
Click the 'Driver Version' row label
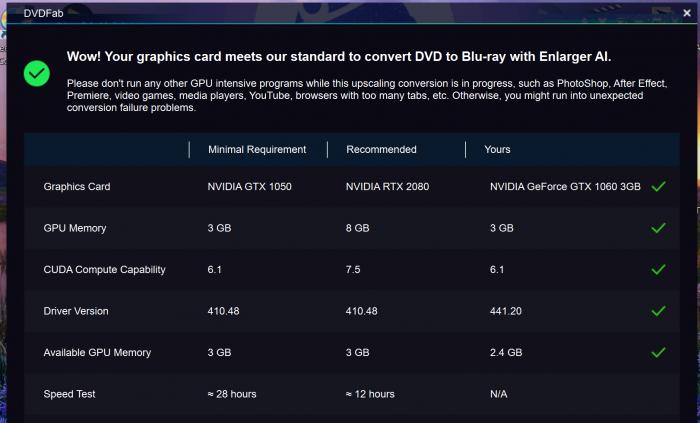(x=76, y=311)
